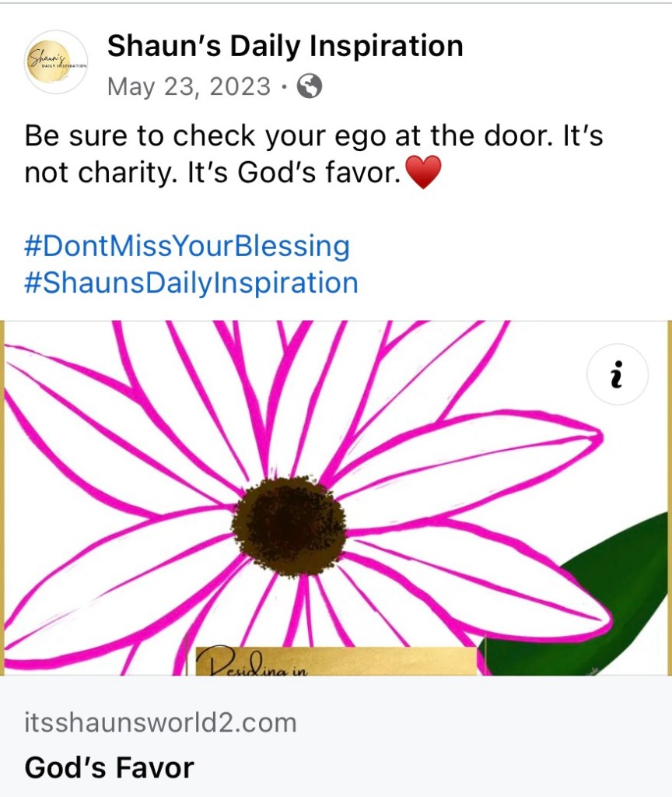Click the itsshaunsworld2.com domain text

click(160, 722)
